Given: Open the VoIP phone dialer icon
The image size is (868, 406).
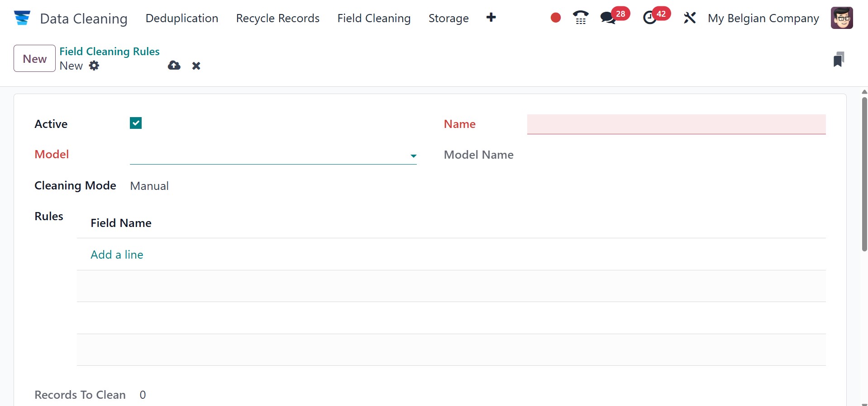Looking at the screenshot, I should tap(581, 18).
